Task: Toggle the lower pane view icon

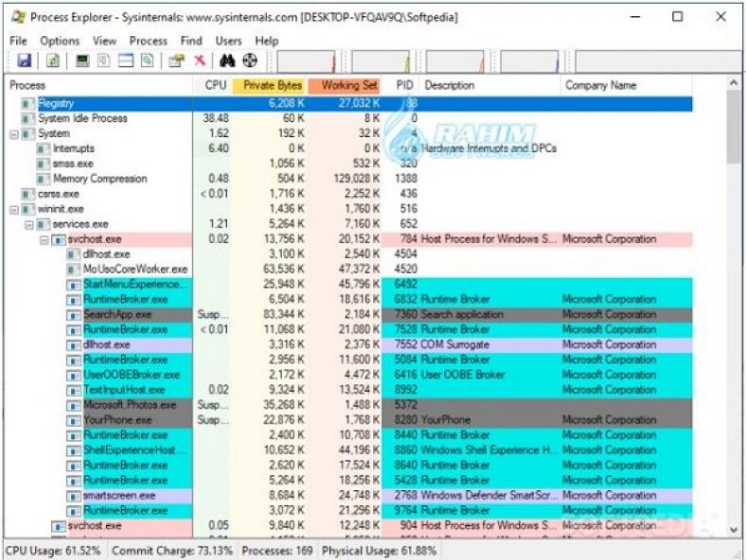Action: (x=125, y=61)
